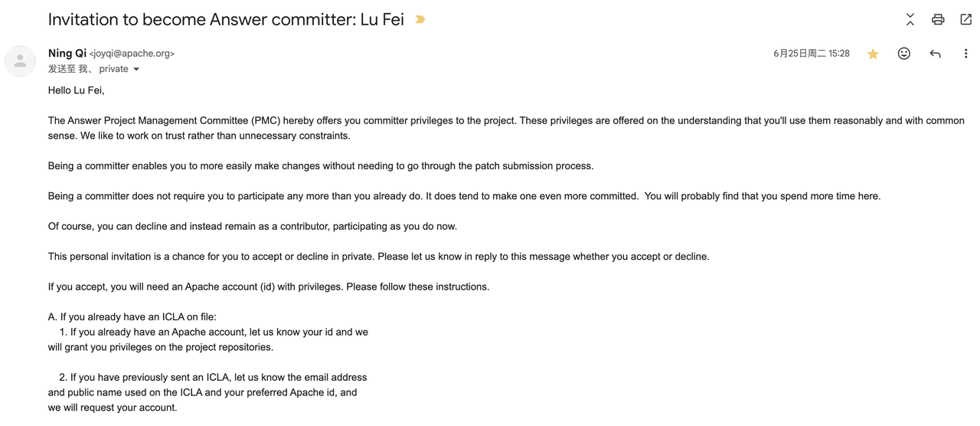This screenshot has width=980, height=426.
Task: Expand recipient details arrow next to private
Action: [136, 69]
